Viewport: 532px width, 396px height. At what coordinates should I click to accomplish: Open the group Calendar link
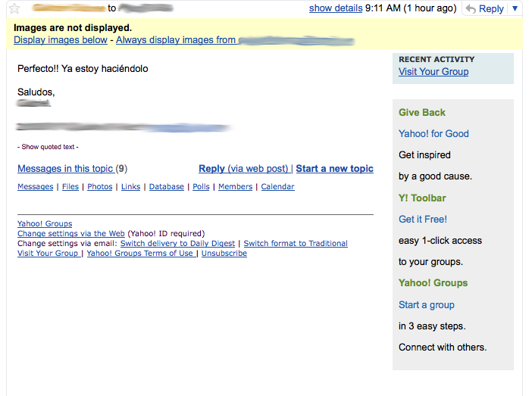click(x=277, y=187)
